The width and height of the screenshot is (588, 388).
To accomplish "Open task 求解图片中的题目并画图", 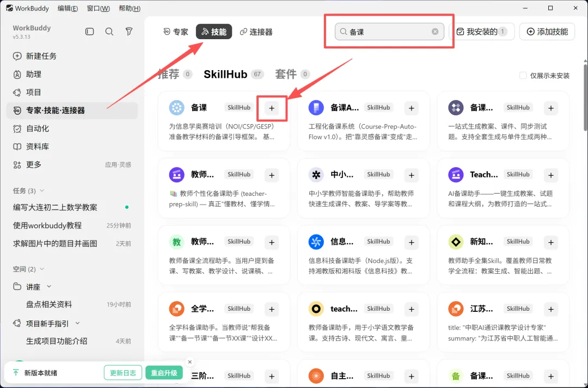I will tap(72, 243).
